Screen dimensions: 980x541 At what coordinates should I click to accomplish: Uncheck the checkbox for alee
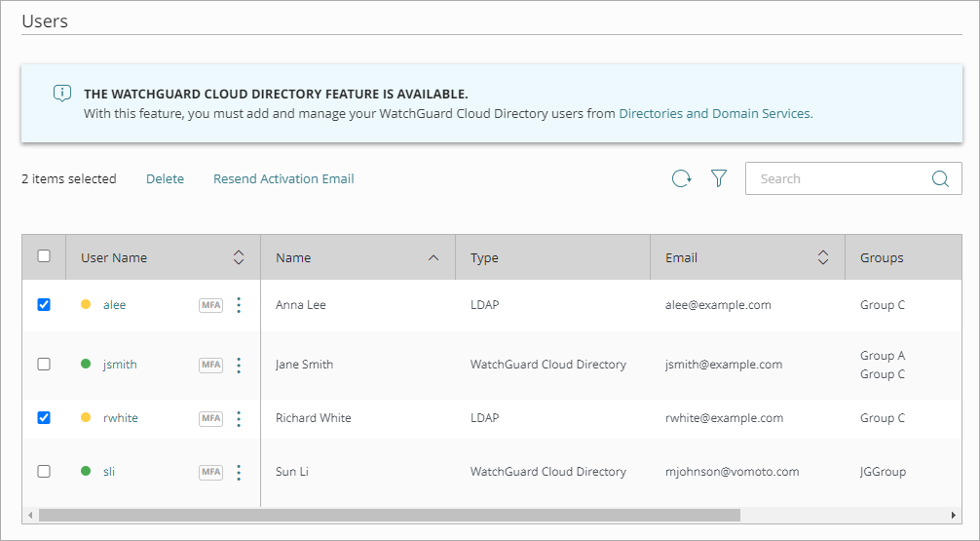44,305
